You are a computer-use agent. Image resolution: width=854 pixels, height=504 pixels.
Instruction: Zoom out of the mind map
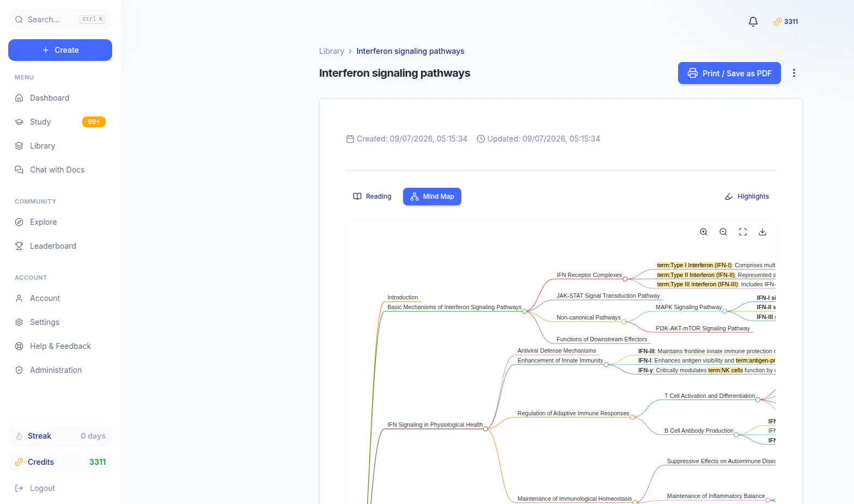723,232
